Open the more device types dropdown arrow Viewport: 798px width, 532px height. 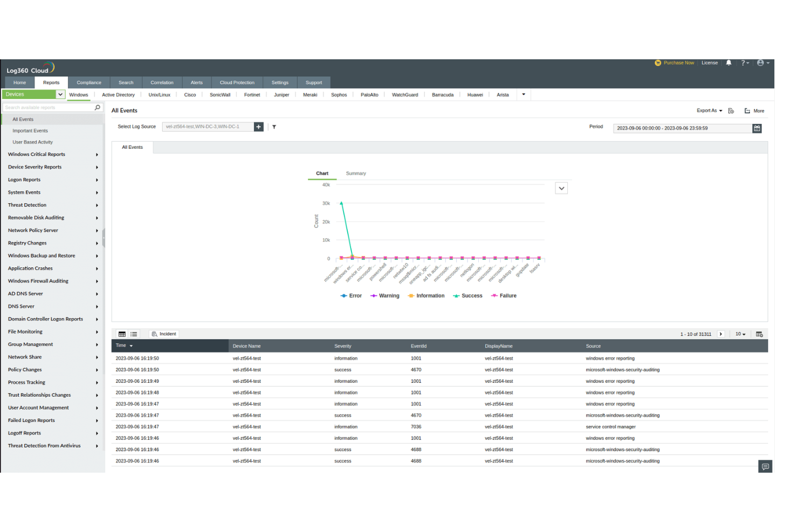(524, 95)
